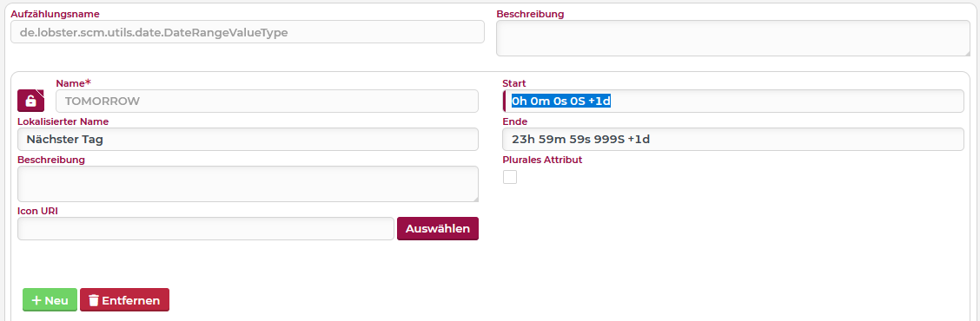Click the Name field containing TOMORROW
Image resolution: width=980 pixels, height=321 pixels.
[267, 102]
